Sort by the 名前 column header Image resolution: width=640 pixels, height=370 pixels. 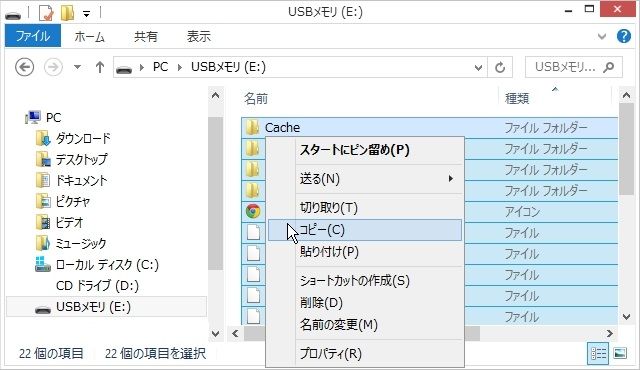(256, 98)
